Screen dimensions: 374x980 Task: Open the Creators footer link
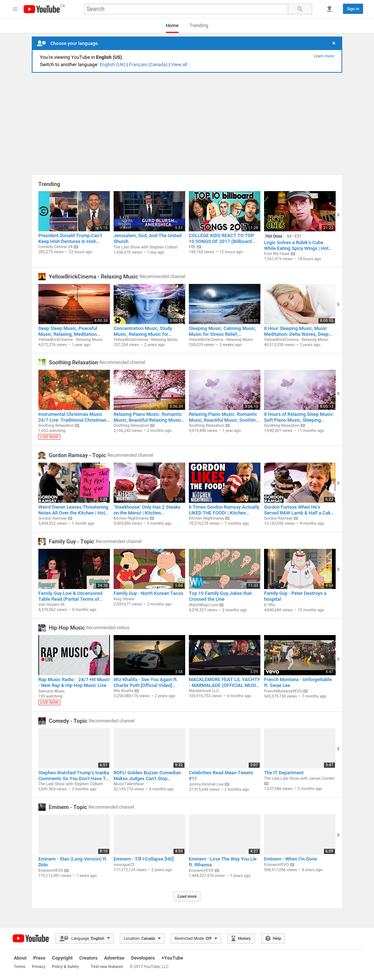[x=88, y=958]
